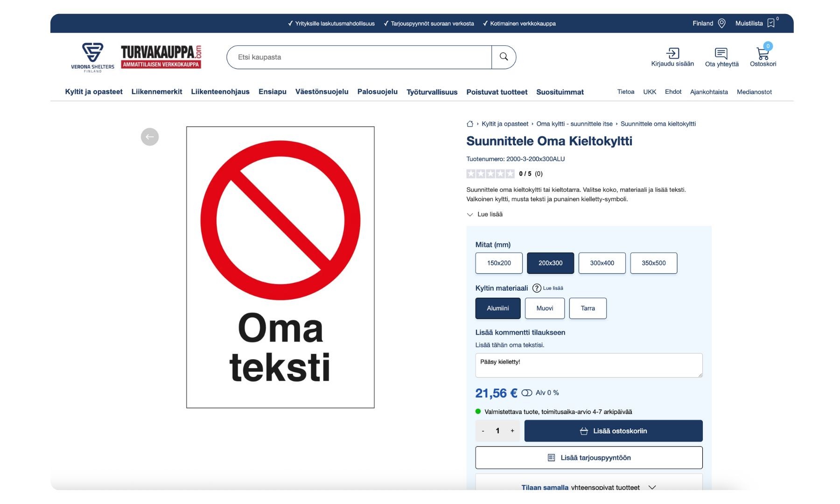Click the Lue lisää material info link
The width and height of the screenshot is (840, 504).
[553, 288]
